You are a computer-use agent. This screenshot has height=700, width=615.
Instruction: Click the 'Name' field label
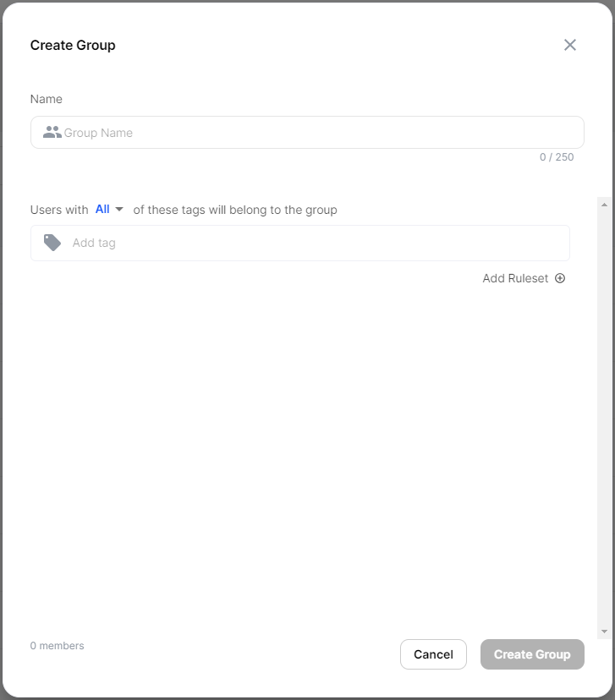pos(47,99)
